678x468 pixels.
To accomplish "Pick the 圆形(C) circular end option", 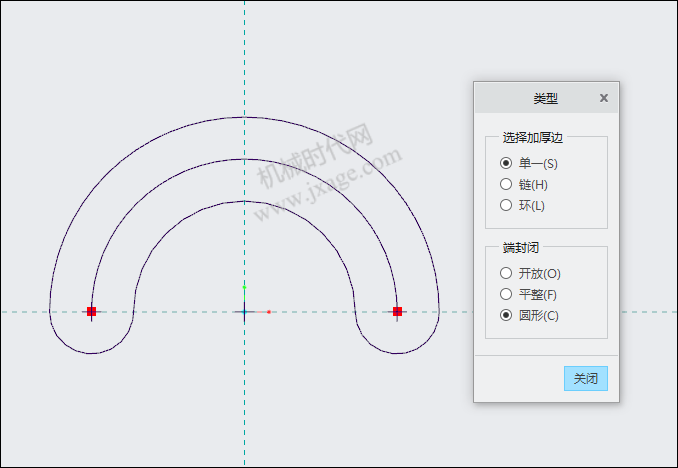I will (506, 315).
